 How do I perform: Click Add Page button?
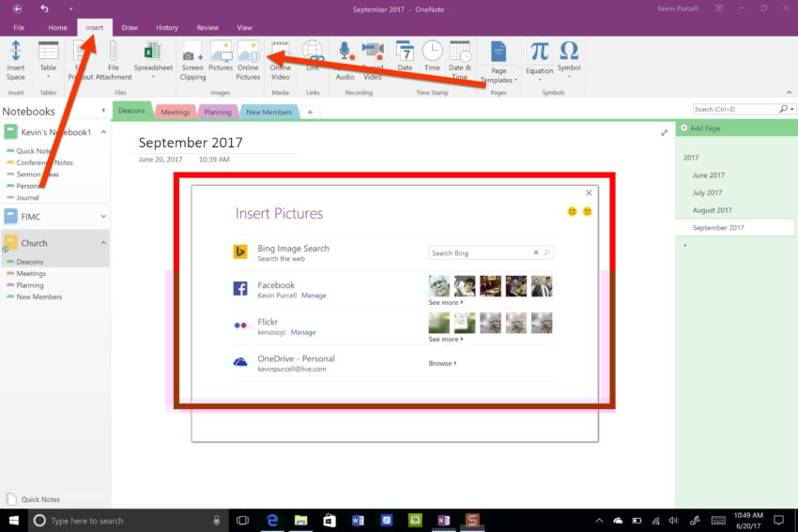[700, 129]
